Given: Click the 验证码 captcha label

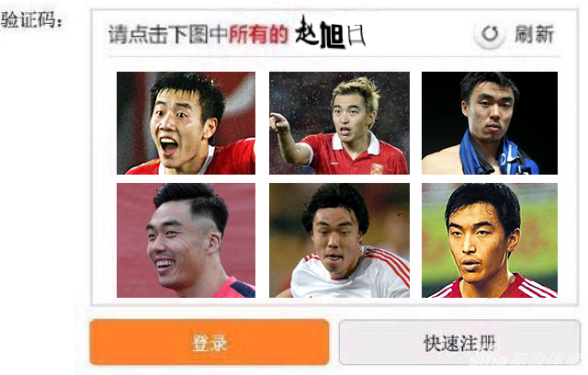Looking at the screenshot, I should click(x=31, y=19).
